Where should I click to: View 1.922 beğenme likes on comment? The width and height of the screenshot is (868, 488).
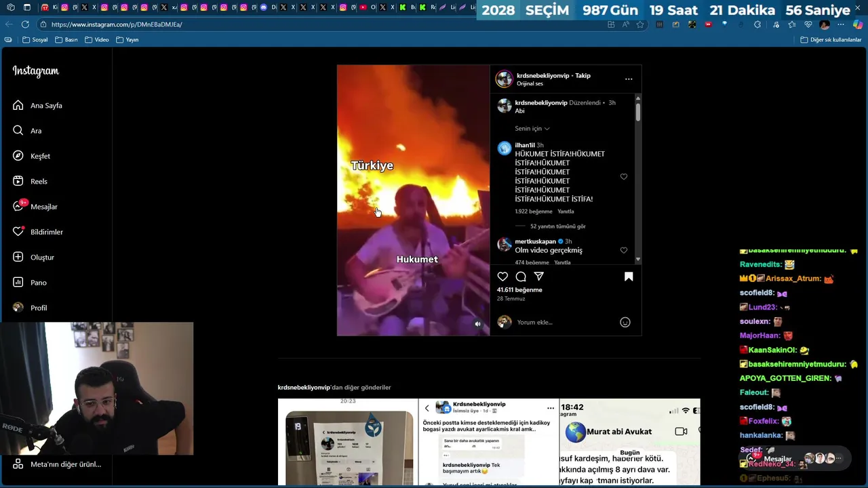pos(534,211)
